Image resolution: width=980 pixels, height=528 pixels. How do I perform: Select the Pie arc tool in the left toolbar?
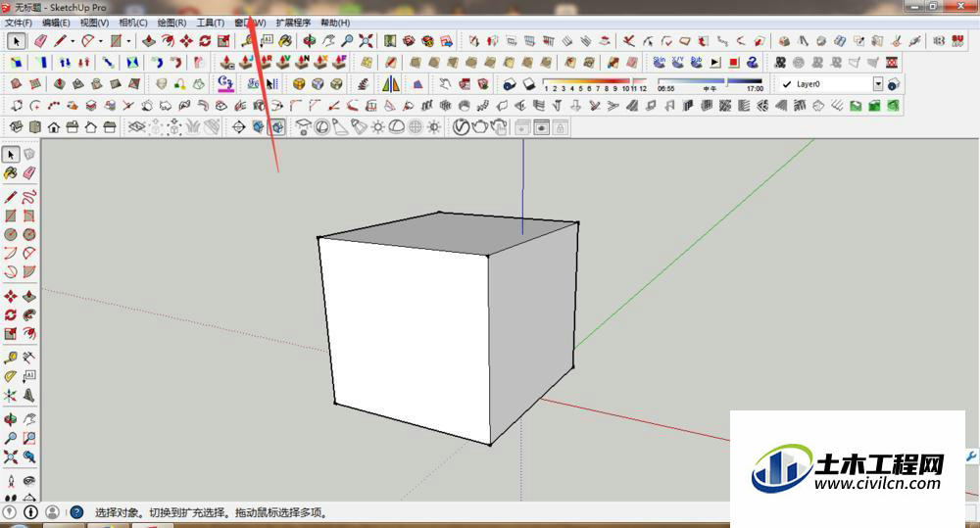(29, 271)
